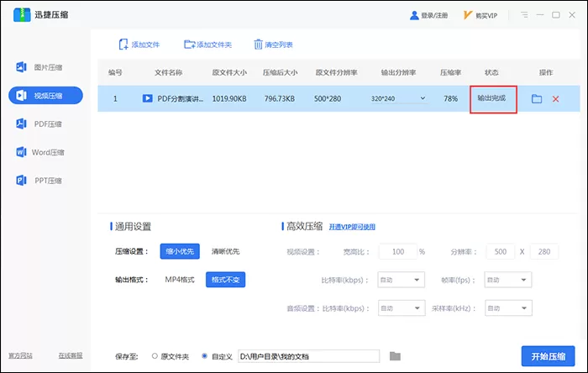Screen dimensions: 588x373
Task: Click the 文件名称 column header
Action: point(168,72)
